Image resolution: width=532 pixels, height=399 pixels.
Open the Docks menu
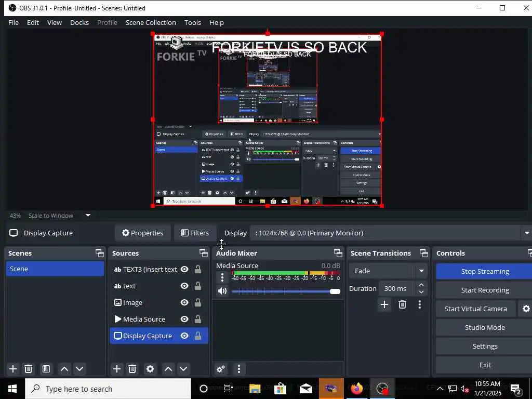[x=79, y=22]
